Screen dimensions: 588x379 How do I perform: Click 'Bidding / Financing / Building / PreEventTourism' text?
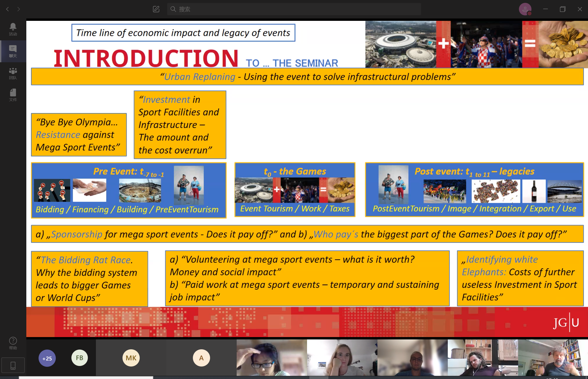pyautogui.click(x=127, y=209)
